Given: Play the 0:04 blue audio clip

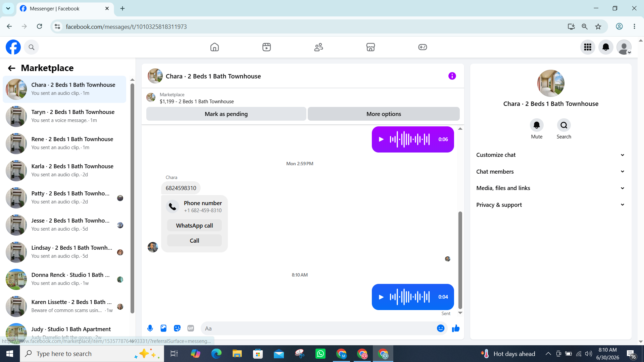Looking at the screenshot, I should (381, 297).
